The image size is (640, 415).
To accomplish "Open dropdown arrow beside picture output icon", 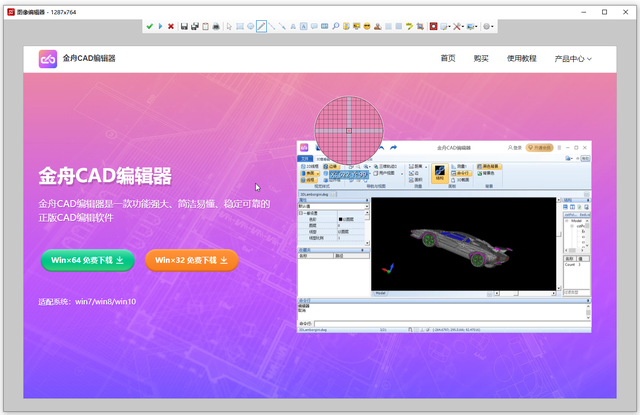I will coord(476,27).
